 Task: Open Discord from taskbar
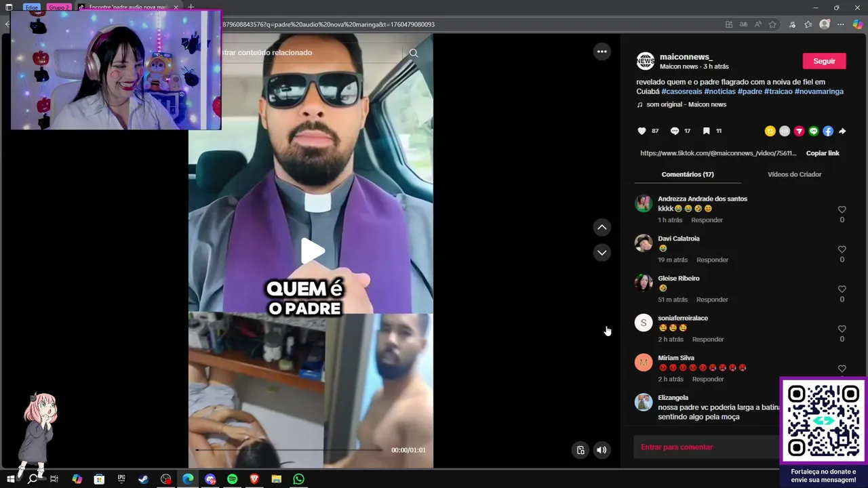tap(210, 479)
